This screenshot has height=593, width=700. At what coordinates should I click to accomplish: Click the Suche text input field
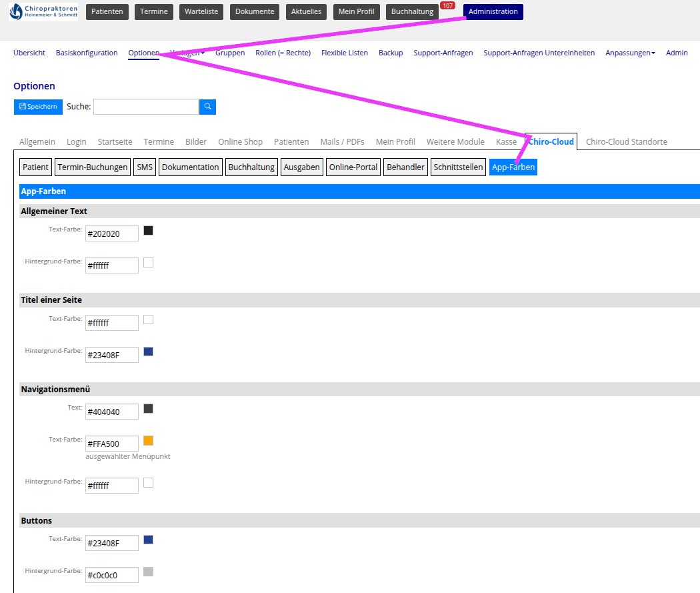pos(145,107)
